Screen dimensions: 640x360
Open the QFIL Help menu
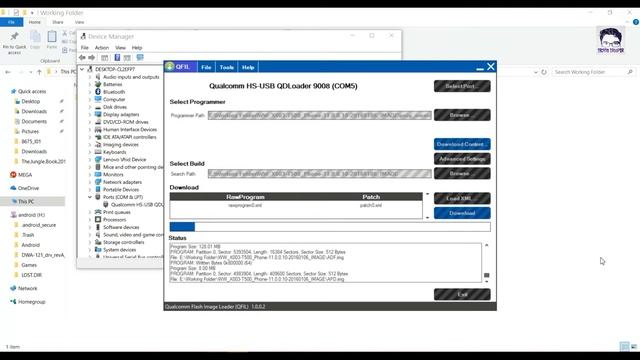tap(248, 67)
